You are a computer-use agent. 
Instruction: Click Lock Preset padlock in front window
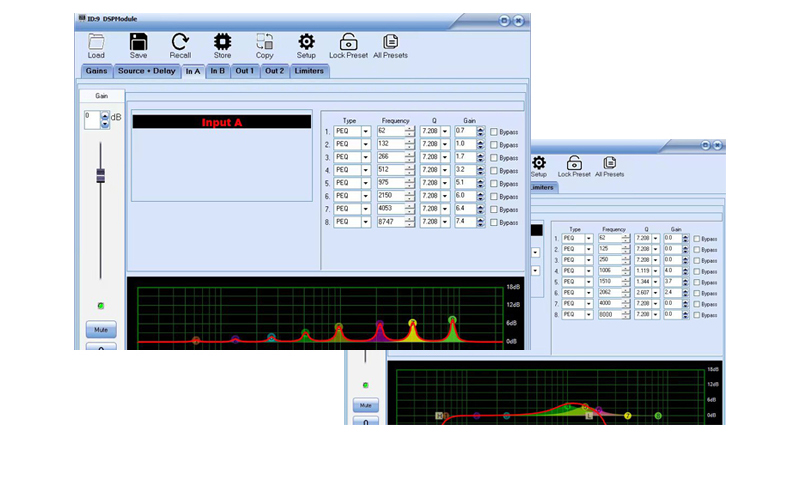tap(349, 42)
